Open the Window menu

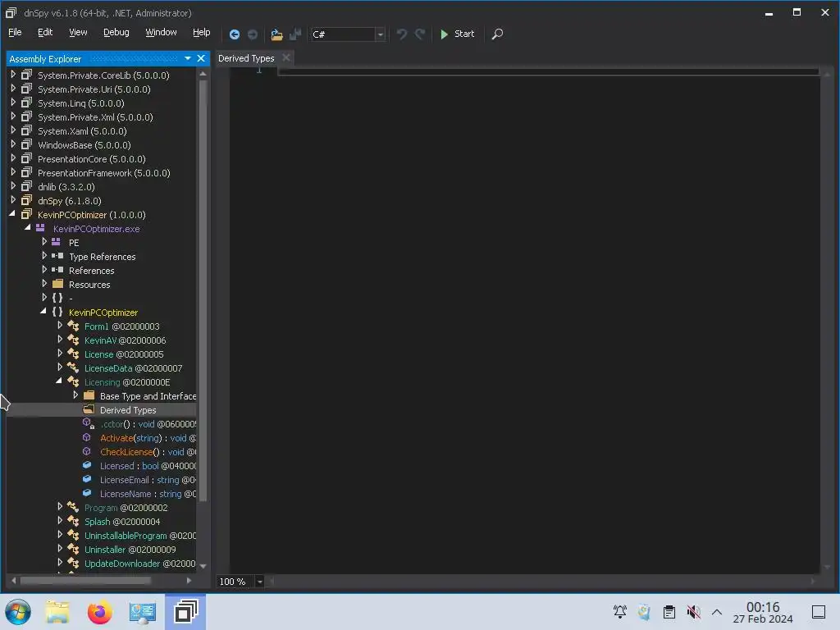coord(162,32)
